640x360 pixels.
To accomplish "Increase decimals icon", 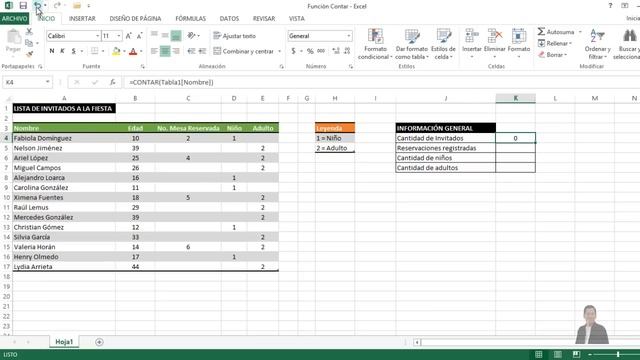I will (x=336, y=51).
